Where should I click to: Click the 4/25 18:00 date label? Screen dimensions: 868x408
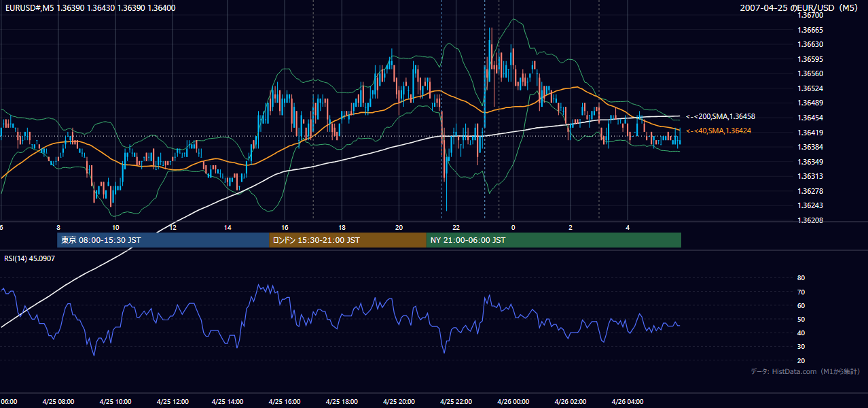click(x=342, y=401)
